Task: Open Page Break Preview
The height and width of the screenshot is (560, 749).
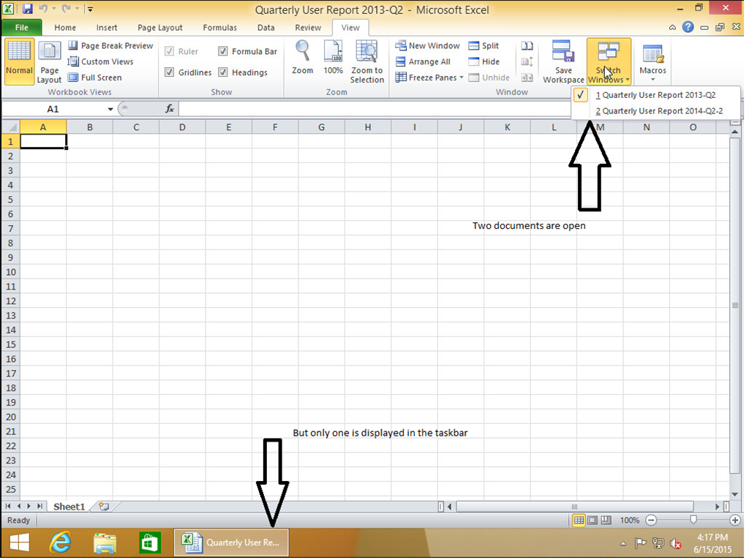Action: tap(110, 46)
